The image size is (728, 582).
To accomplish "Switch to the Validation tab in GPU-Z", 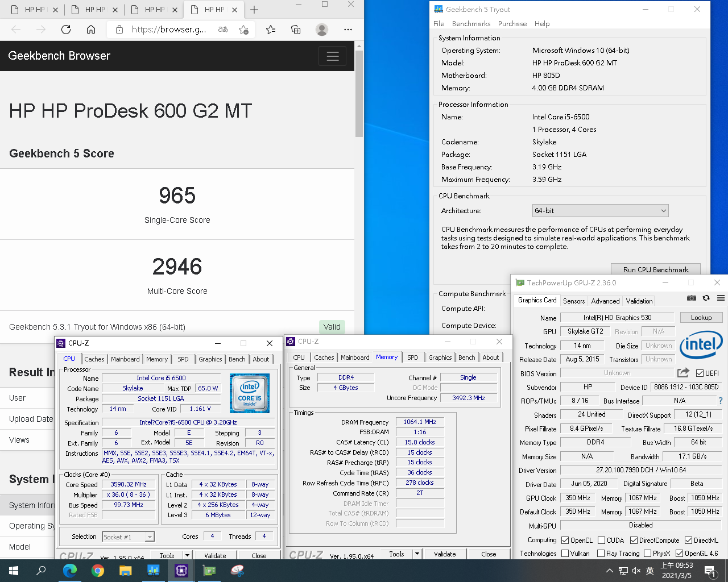I will click(639, 301).
